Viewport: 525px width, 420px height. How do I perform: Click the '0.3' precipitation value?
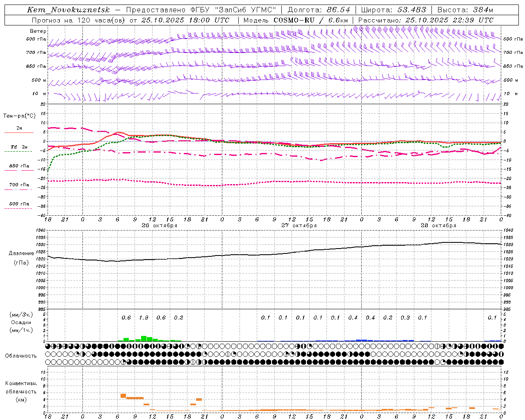point(405,318)
